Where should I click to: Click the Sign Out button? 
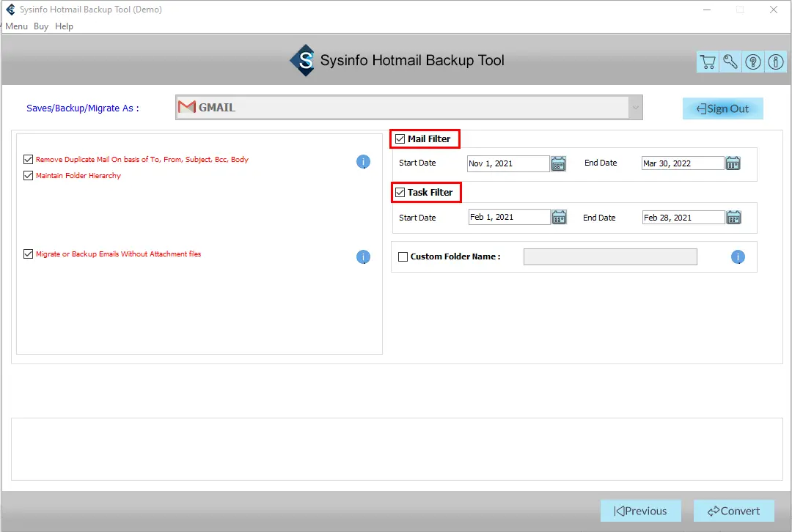point(723,108)
